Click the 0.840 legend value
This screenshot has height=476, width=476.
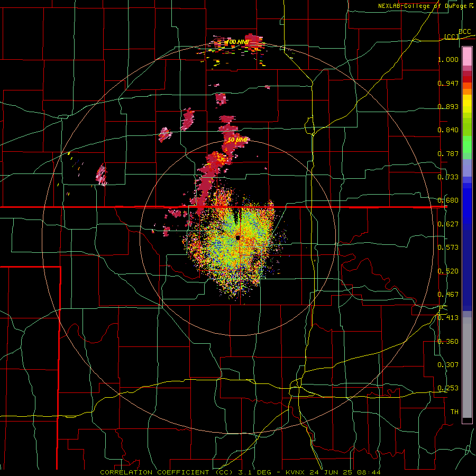click(448, 130)
